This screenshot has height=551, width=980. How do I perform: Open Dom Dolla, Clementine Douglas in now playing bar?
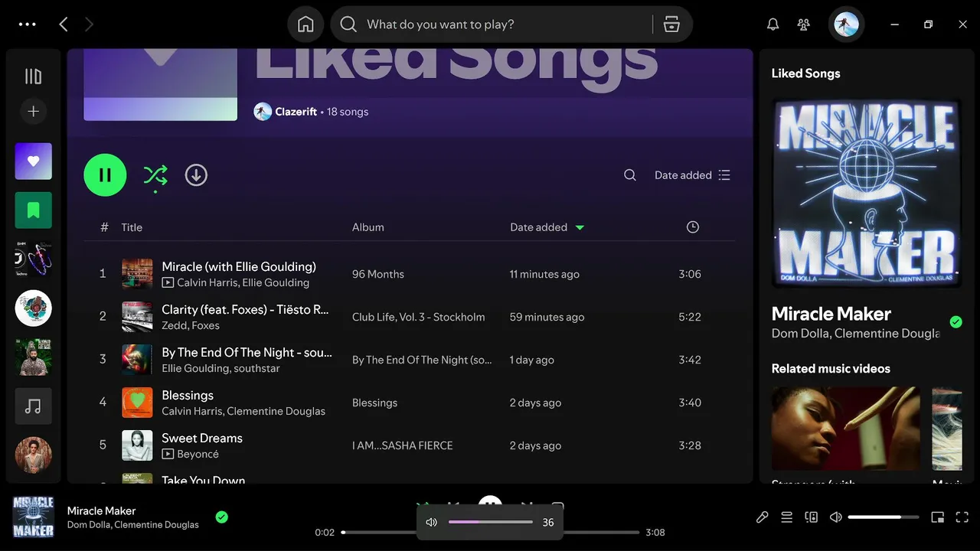(x=133, y=525)
